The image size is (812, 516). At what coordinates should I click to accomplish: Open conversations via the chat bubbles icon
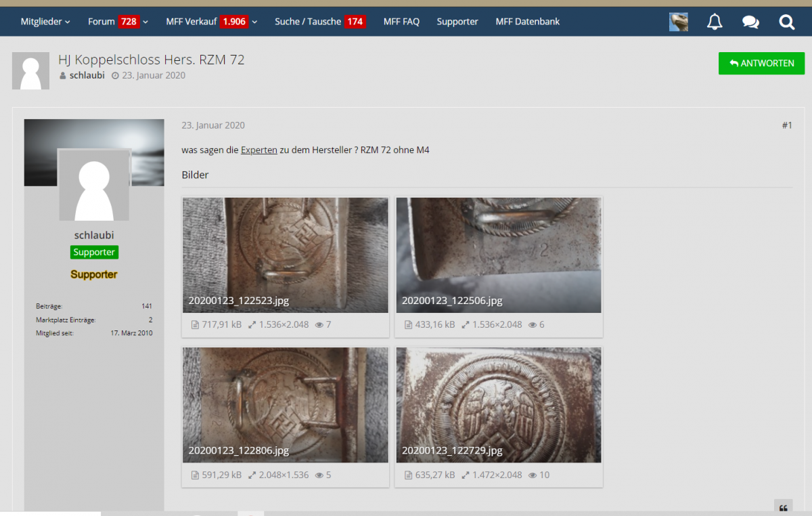tap(750, 22)
